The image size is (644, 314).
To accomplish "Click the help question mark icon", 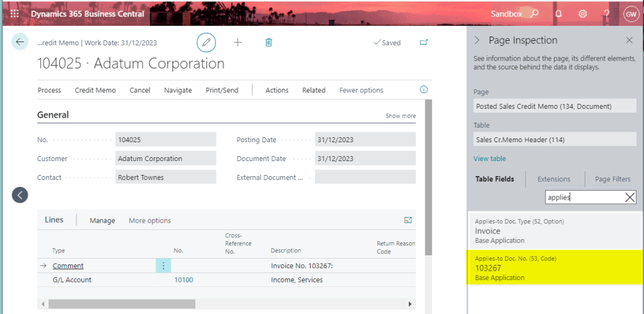I will tap(606, 13).
